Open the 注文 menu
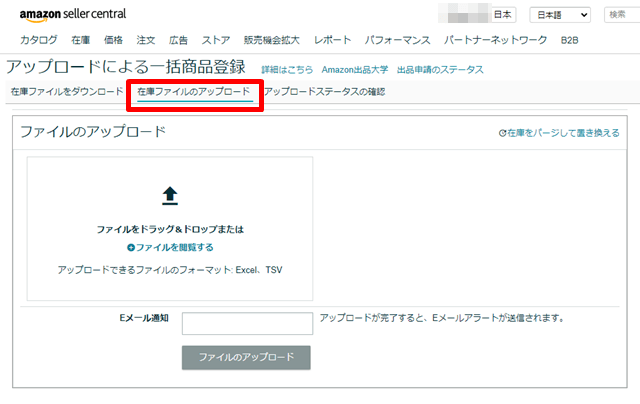This screenshot has height=404, width=640. point(146,40)
